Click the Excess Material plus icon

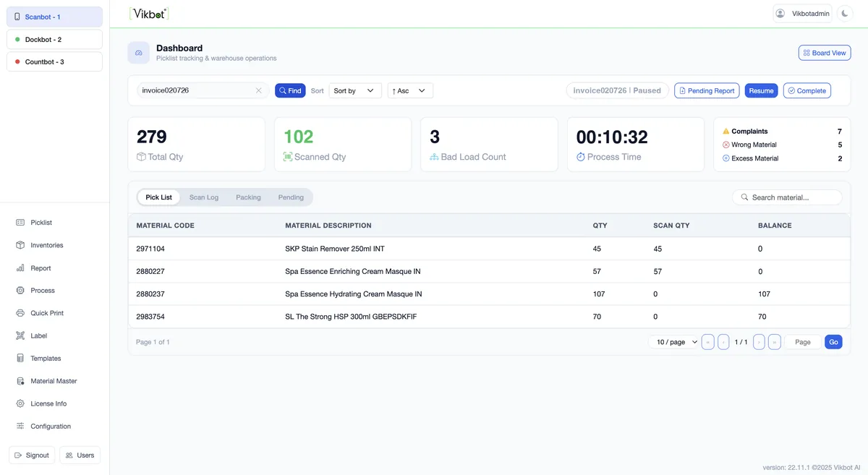pos(726,158)
